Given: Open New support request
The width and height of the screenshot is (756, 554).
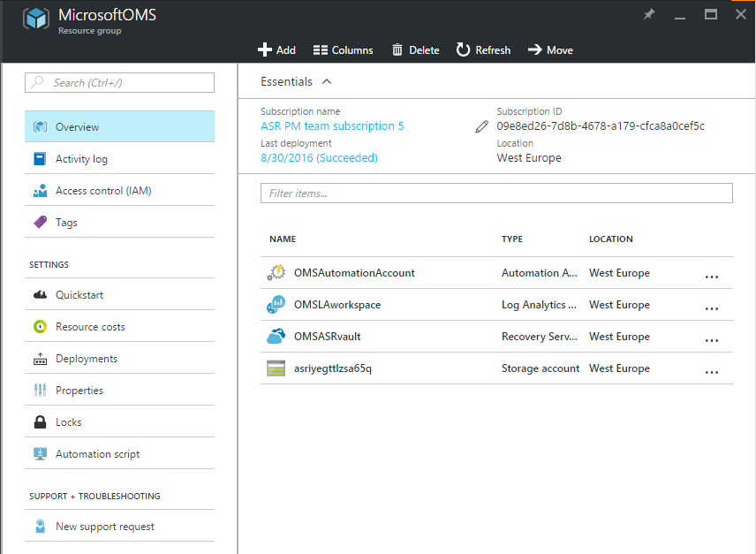Looking at the screenshot, I should coord(119,526).
